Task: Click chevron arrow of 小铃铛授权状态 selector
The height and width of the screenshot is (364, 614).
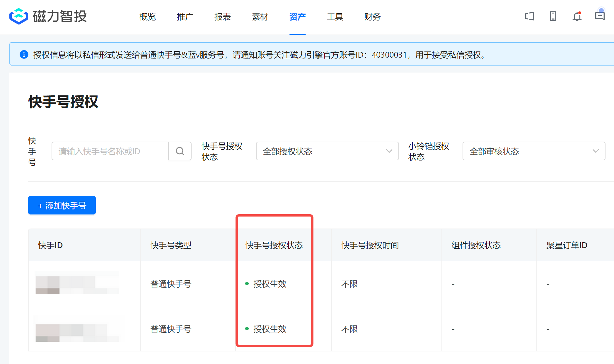Action: 595,151
